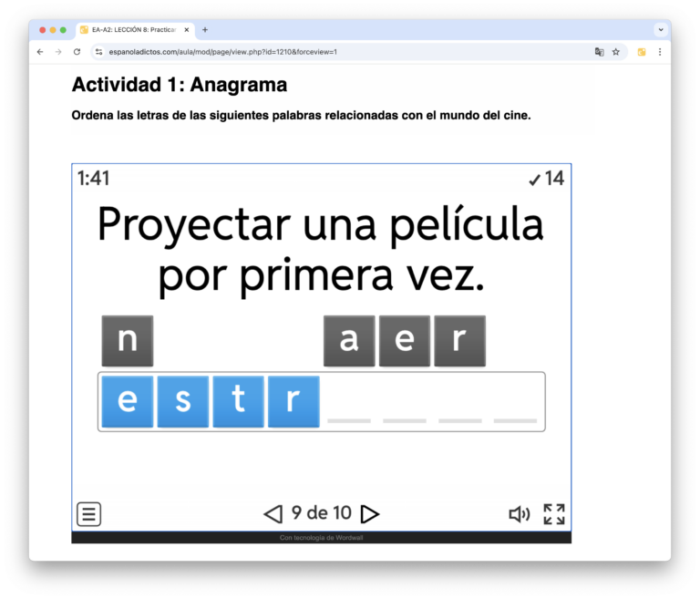Open a new browser tab
Screen dimensions: 700x599
point(205,30)
